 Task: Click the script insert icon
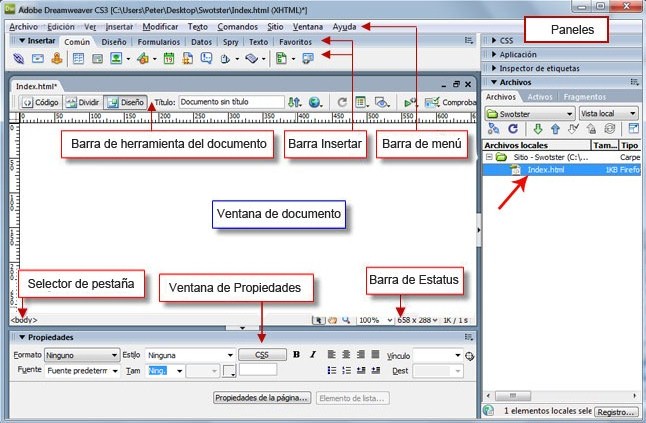(251, 59)
